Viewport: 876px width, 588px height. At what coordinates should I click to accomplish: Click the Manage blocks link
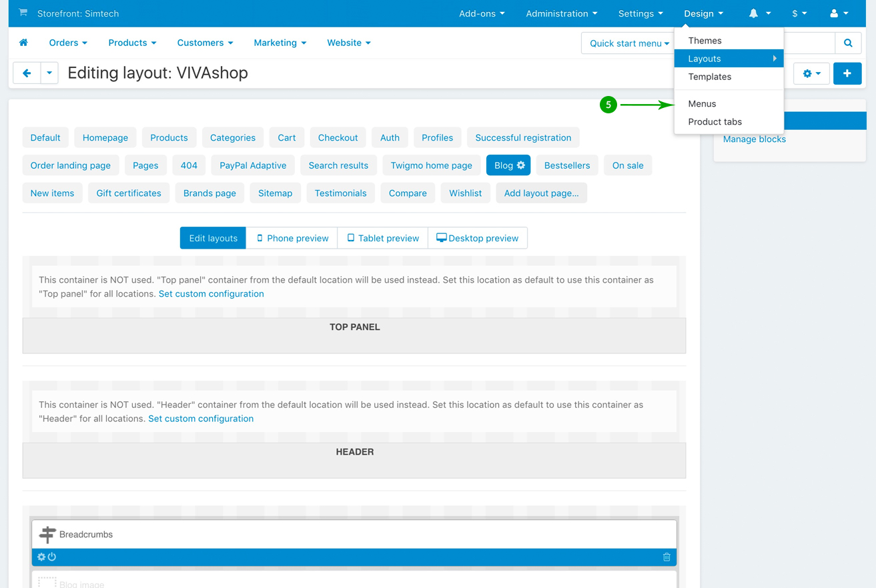point(754,139)
